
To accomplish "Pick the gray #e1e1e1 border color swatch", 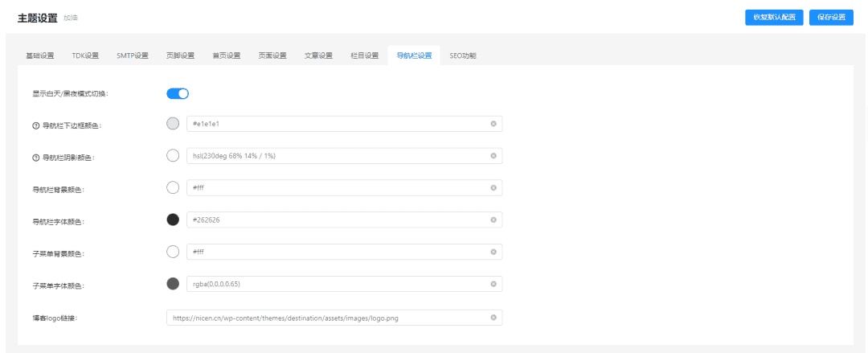I will coord(173,123).
